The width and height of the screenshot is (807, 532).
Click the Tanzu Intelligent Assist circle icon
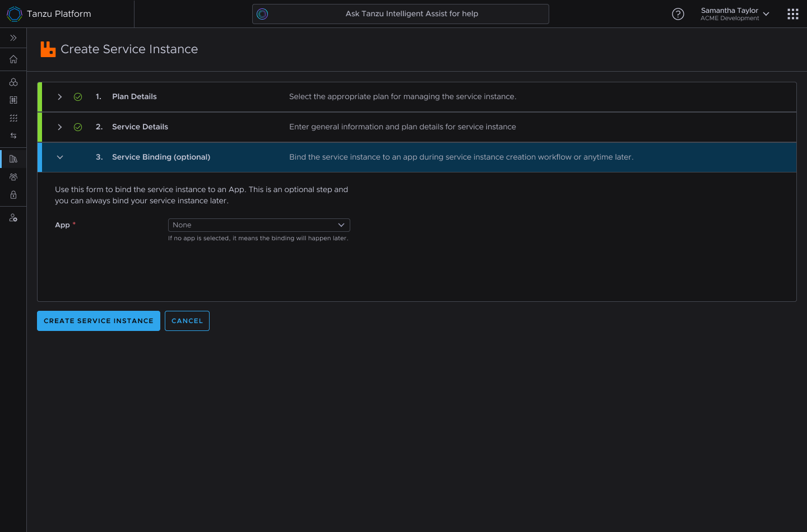[262, 14]
